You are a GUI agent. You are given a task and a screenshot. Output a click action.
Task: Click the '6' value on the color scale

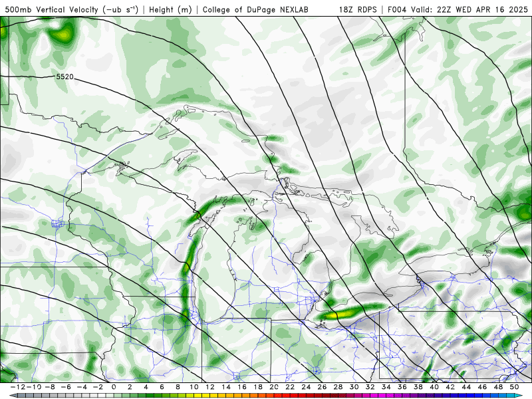[x=162, y=387]
